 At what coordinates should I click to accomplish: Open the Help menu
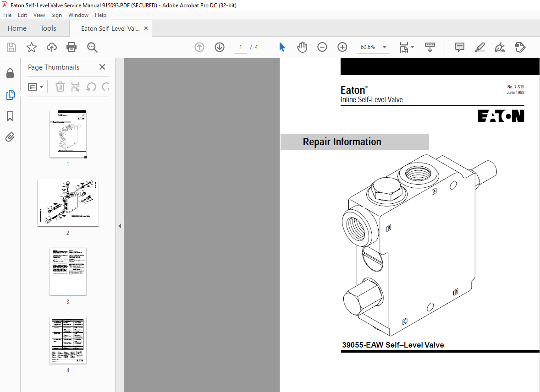(x=100, y=15)
